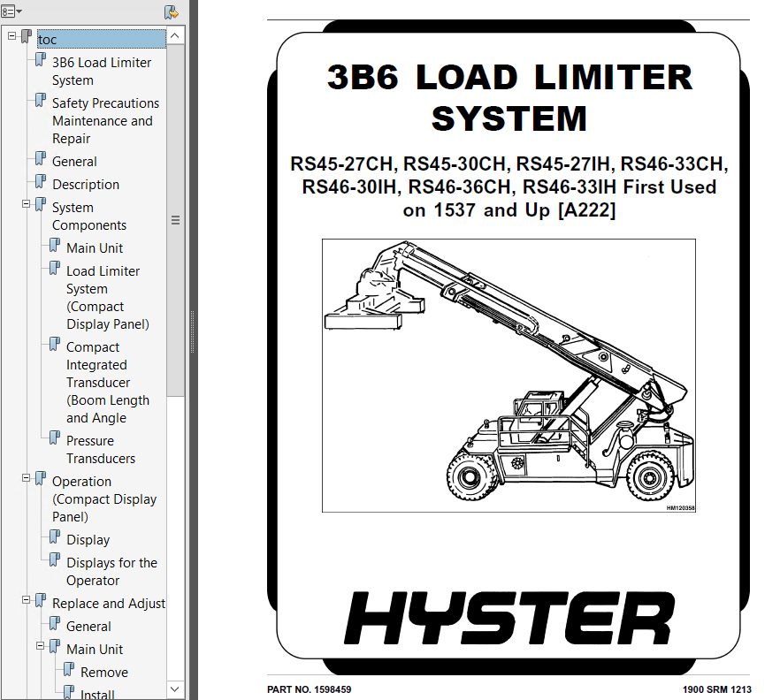Open the System Components bookmark

point(89,217)
